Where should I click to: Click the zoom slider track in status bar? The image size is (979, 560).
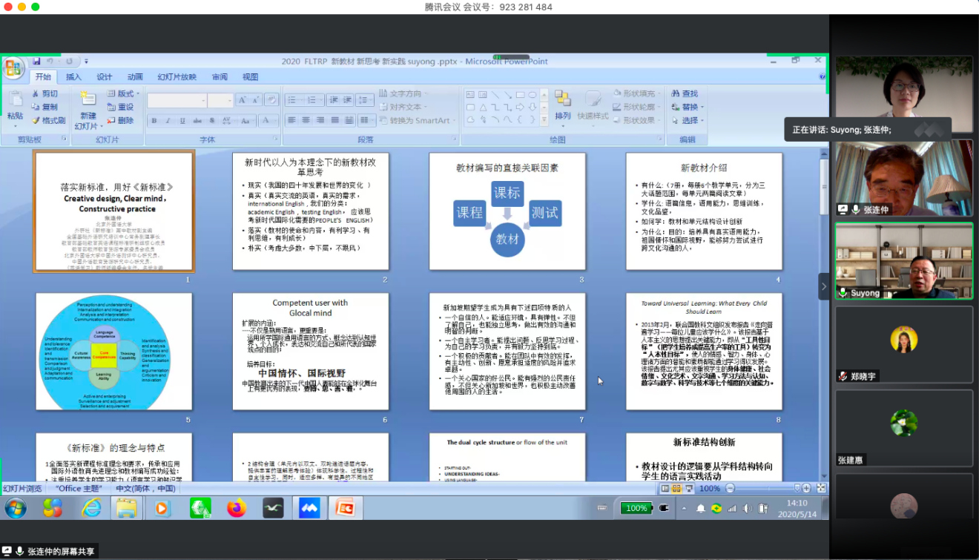(x=768, y=488)
